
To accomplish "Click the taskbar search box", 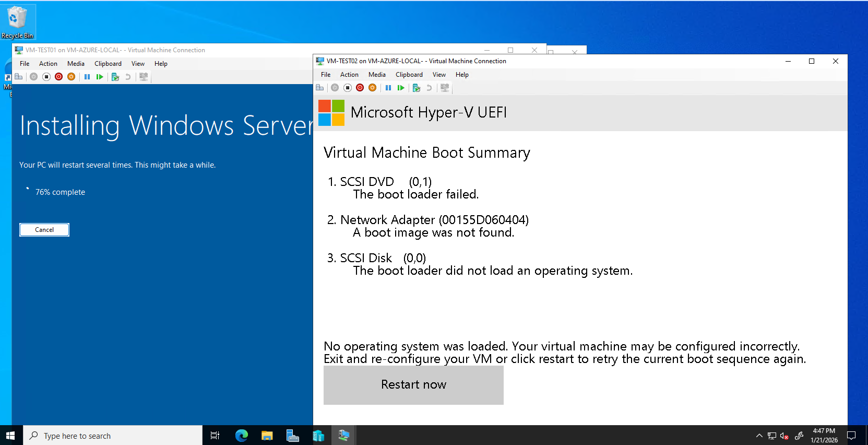I will pyautogui.click(x=113, y=435).
